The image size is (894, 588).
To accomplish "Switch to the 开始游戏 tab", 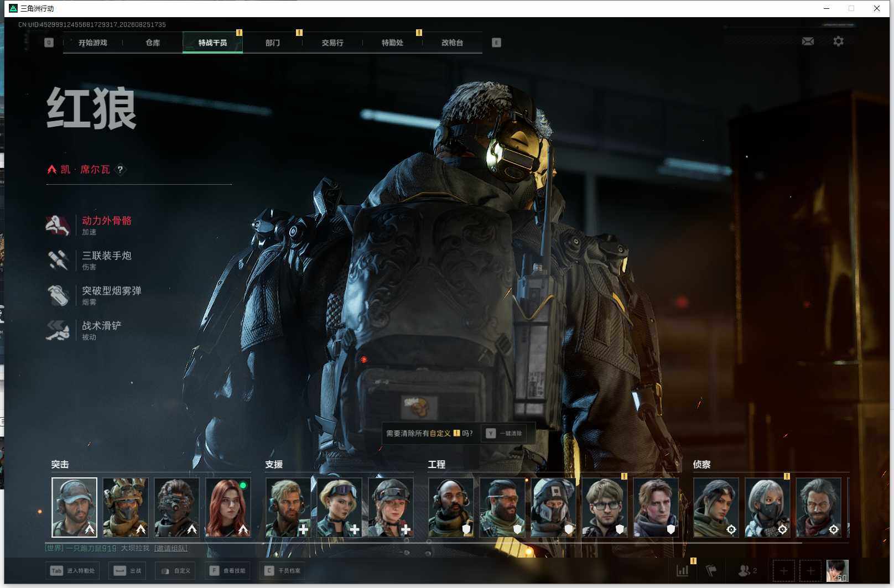I will point(93,43).
